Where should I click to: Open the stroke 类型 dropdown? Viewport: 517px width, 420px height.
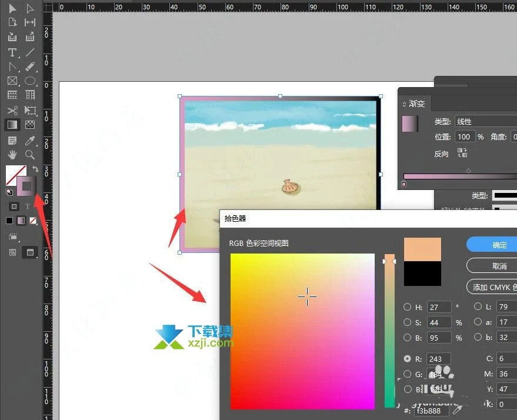tap(505, 195)
